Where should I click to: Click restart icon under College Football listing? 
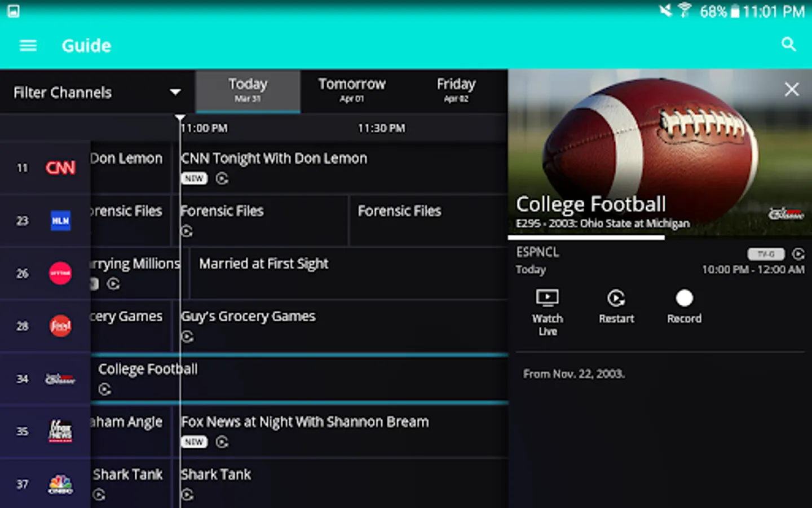click(x=104, y=389)
